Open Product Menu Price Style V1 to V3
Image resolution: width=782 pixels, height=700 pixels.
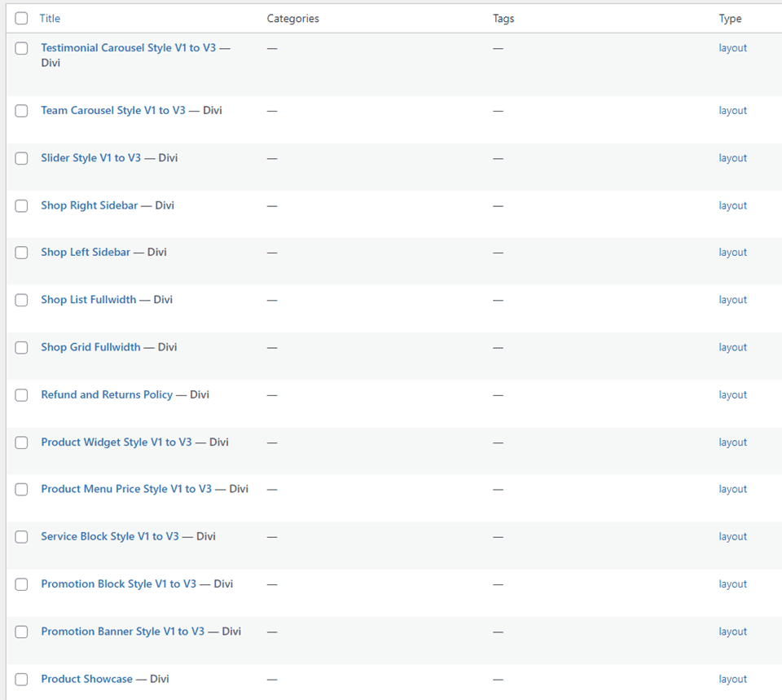[126, 489]
